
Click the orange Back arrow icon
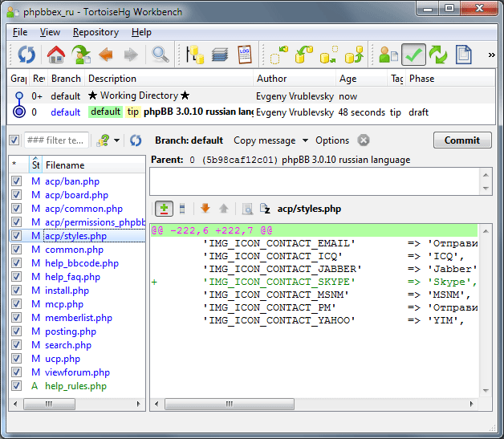pos(106,55)
